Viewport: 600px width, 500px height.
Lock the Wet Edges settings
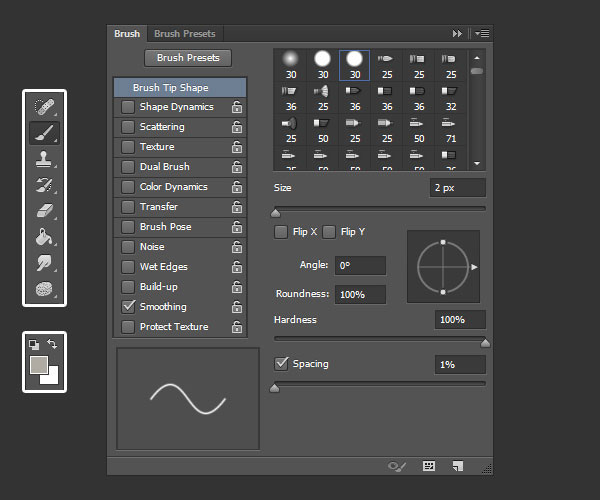[237, 267]
